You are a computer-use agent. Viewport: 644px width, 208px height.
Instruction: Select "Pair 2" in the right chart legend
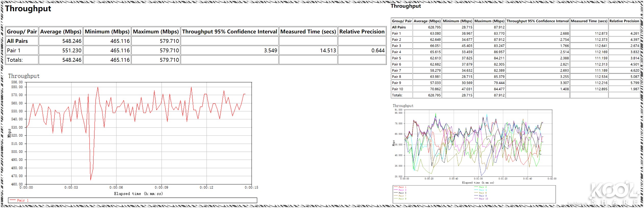483,187
